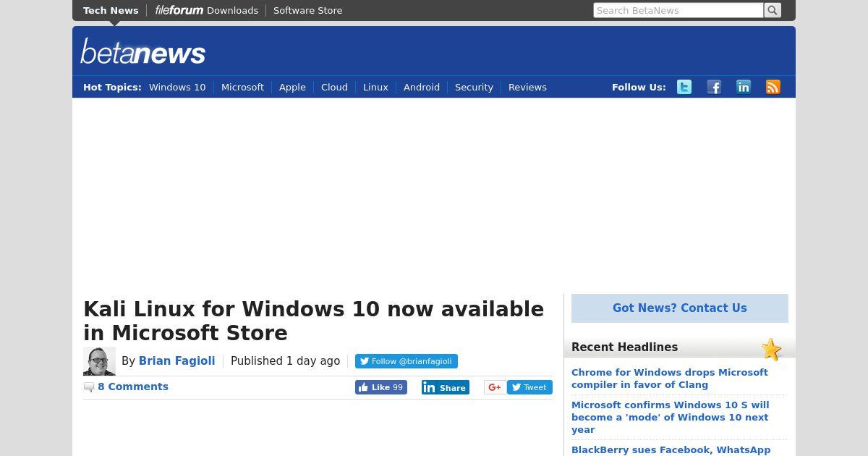Open Reviews hot topic
The width and height of the screenshot is (868, 456).
click(527, 87)
